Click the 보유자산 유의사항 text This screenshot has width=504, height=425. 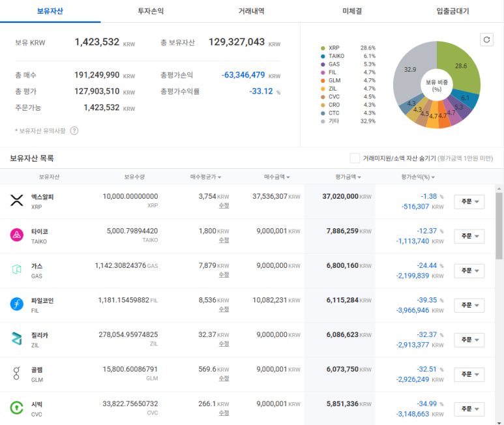(x=40, y=131)
